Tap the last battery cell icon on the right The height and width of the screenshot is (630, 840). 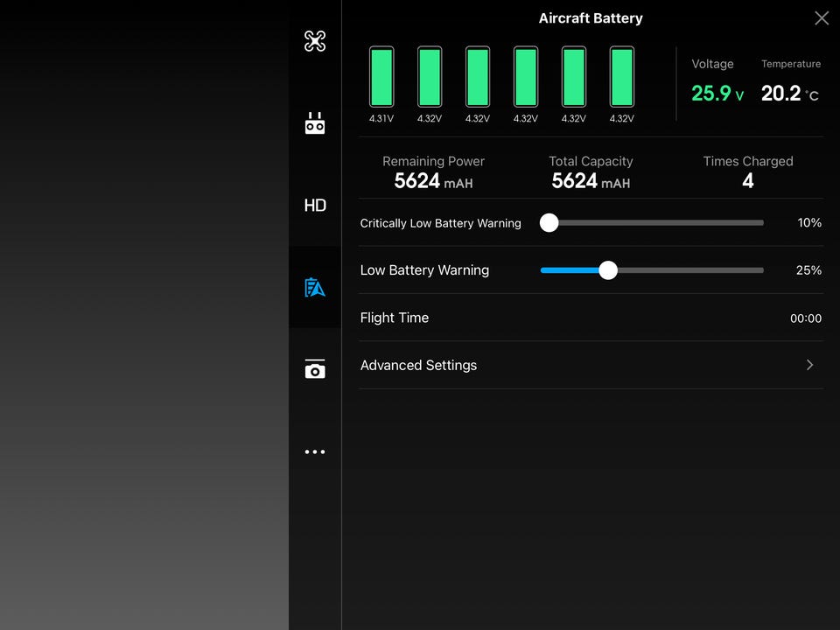click(621, 78)
